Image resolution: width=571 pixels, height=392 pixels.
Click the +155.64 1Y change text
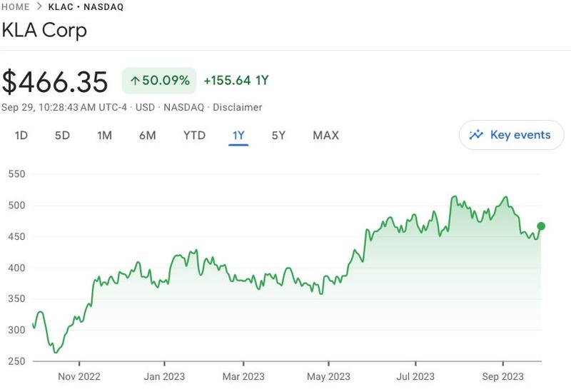coord(236,81)
